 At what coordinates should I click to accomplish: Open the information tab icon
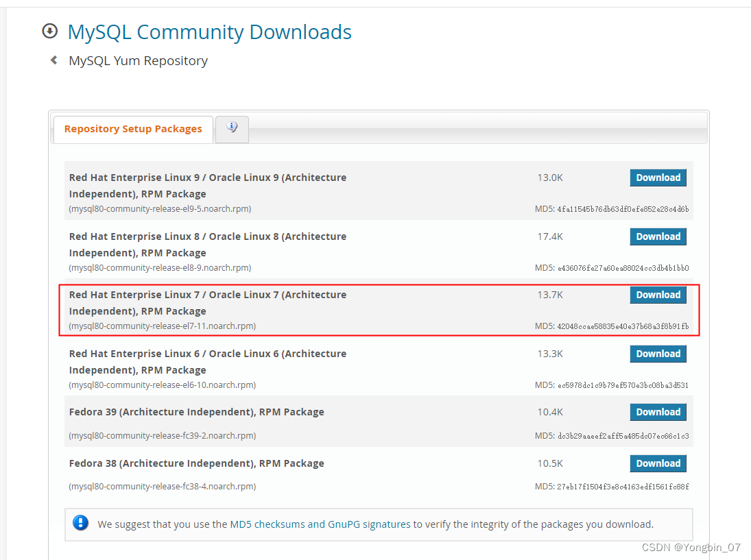click(233, 127)
